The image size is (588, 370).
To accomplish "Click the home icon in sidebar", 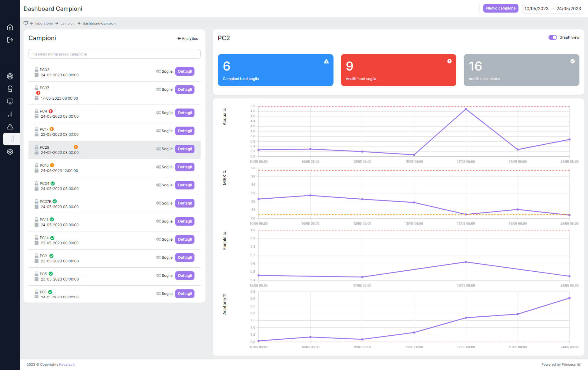I will (x=10, y=27).
